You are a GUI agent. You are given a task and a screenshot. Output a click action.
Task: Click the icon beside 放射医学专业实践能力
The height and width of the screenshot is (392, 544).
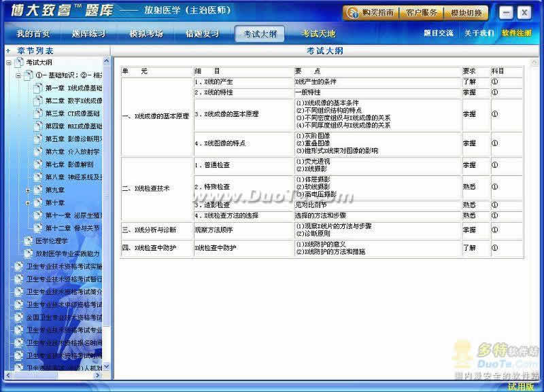click(x=29, y=253)
